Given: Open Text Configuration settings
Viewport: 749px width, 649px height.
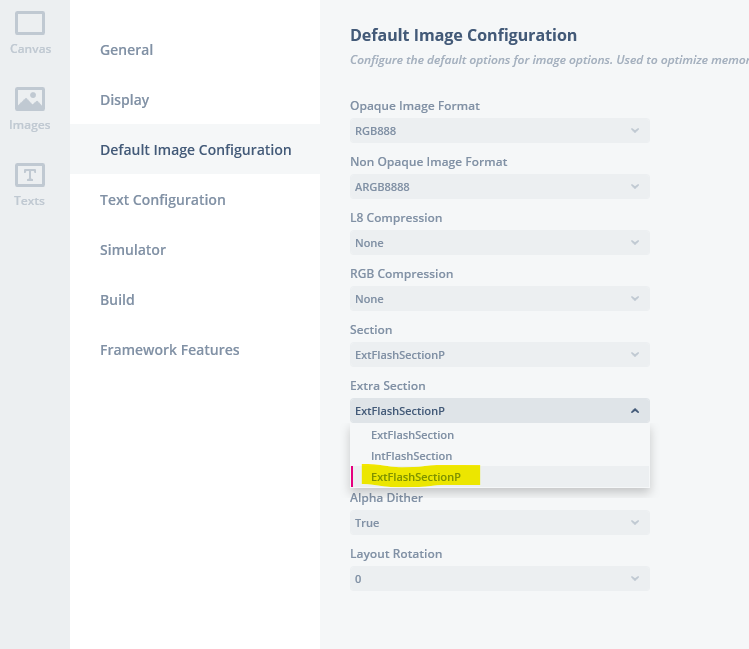Looking at the screenshot, I should (162, 200).
